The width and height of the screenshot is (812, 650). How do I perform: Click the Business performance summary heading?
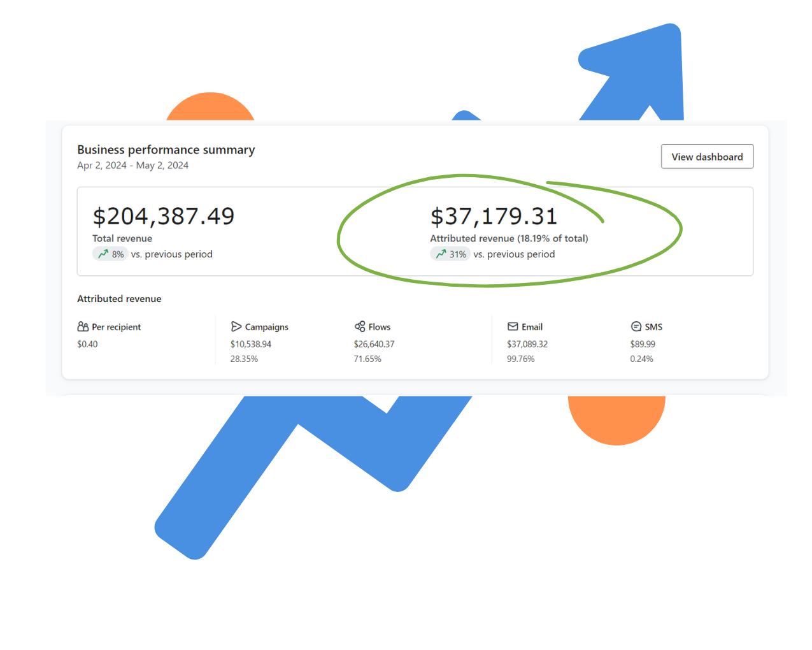166,150
